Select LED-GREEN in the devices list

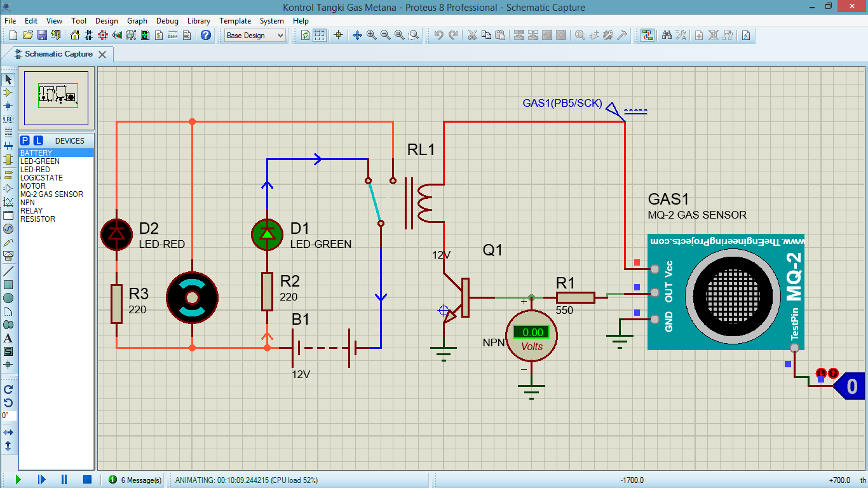pos(57,161)
